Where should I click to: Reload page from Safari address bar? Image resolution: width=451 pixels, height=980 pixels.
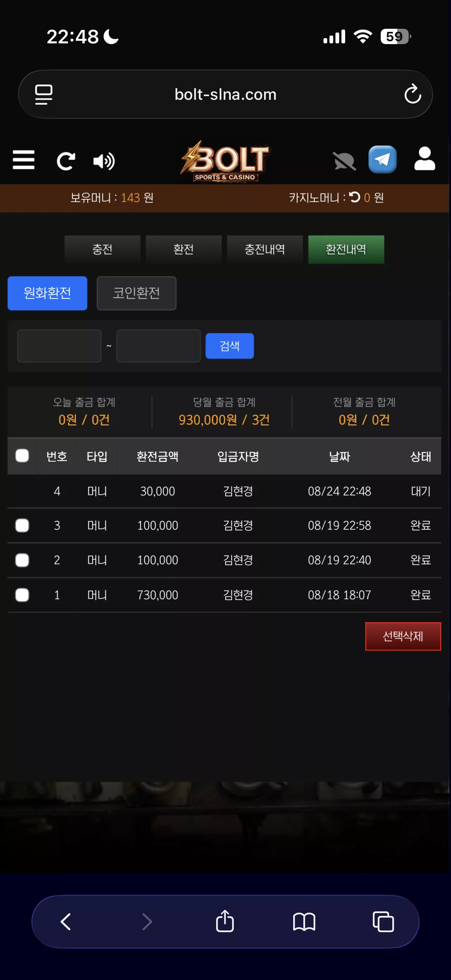tap(412, 94)
